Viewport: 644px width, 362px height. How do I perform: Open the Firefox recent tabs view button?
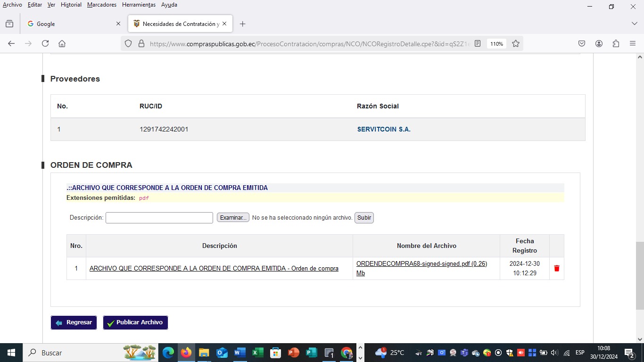coord(9,24)
